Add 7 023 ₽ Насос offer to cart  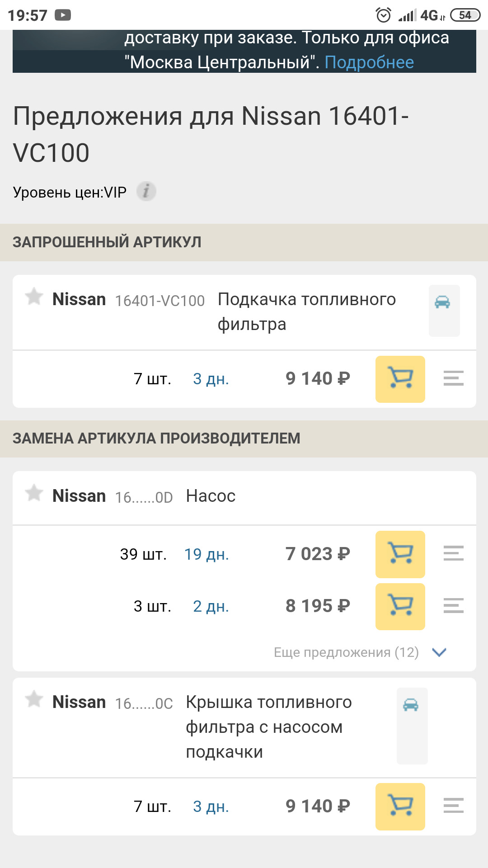click(x=400, y=554)
